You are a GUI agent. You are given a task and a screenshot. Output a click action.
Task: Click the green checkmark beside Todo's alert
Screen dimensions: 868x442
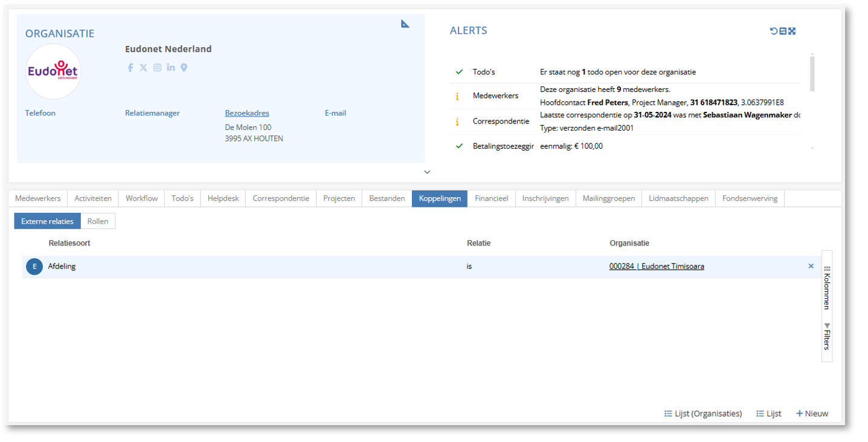tap(459, 72)
